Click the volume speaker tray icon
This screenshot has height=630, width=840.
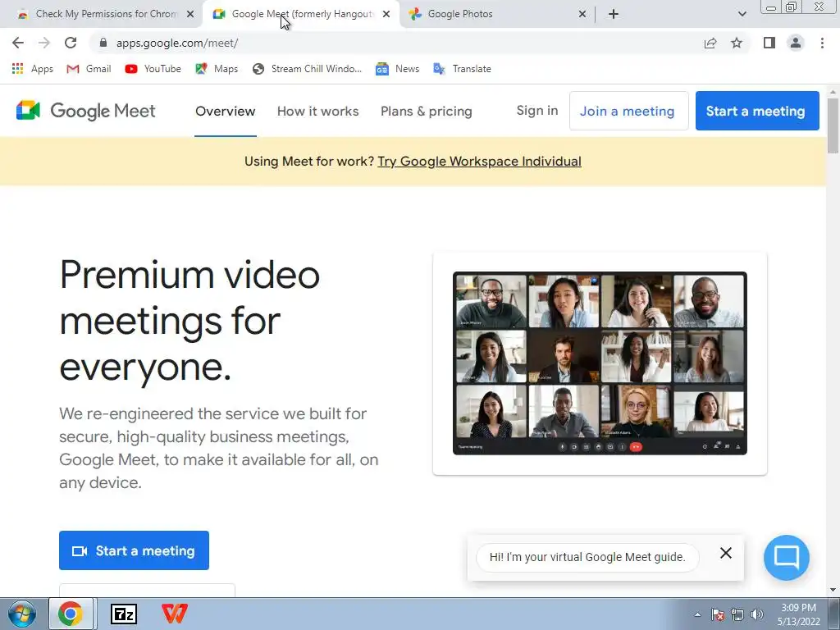(757, 614)
